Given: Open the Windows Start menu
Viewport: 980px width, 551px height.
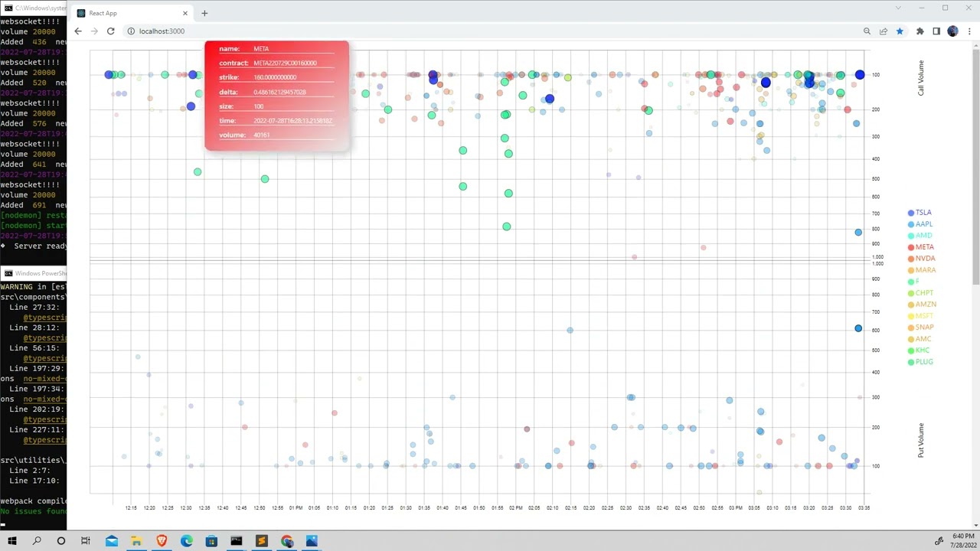Looking at the screenshot, I should pyautogui.click(x=12, y=541).
